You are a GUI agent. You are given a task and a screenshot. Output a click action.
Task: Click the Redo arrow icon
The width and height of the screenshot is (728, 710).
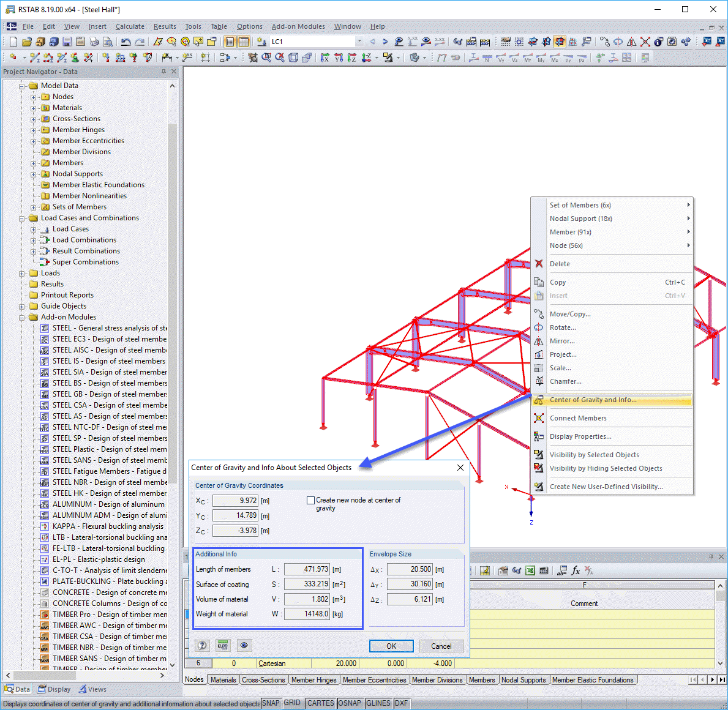[x=139, y=42]
